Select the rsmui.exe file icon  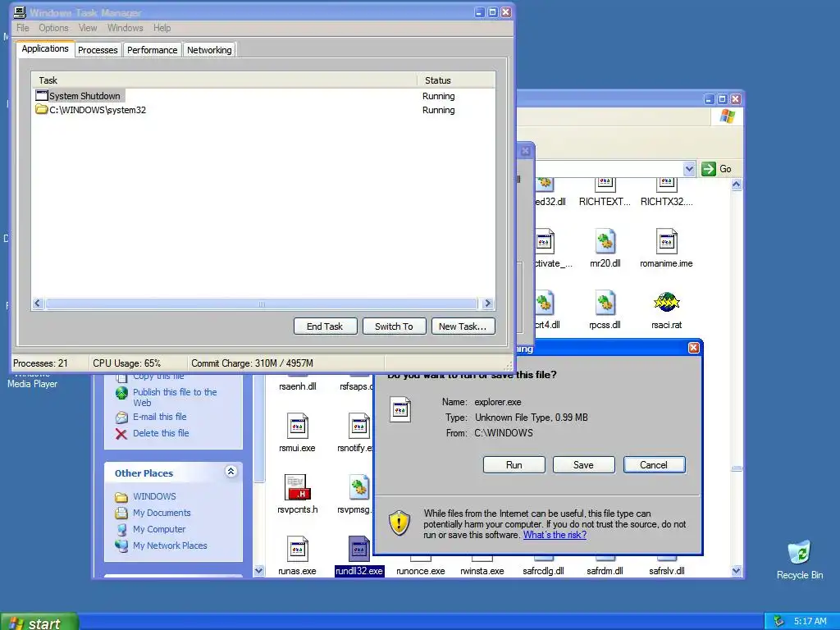tap(297, 427)
